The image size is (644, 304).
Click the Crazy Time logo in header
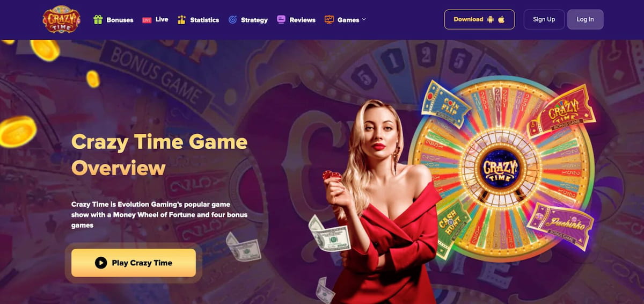coord(62,19)
